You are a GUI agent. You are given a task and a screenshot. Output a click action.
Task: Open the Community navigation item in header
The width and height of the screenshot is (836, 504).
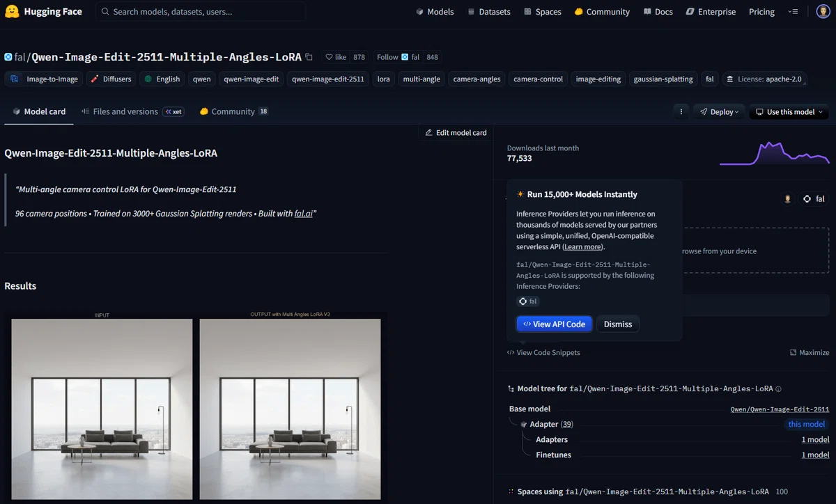(x=602, y=12)
